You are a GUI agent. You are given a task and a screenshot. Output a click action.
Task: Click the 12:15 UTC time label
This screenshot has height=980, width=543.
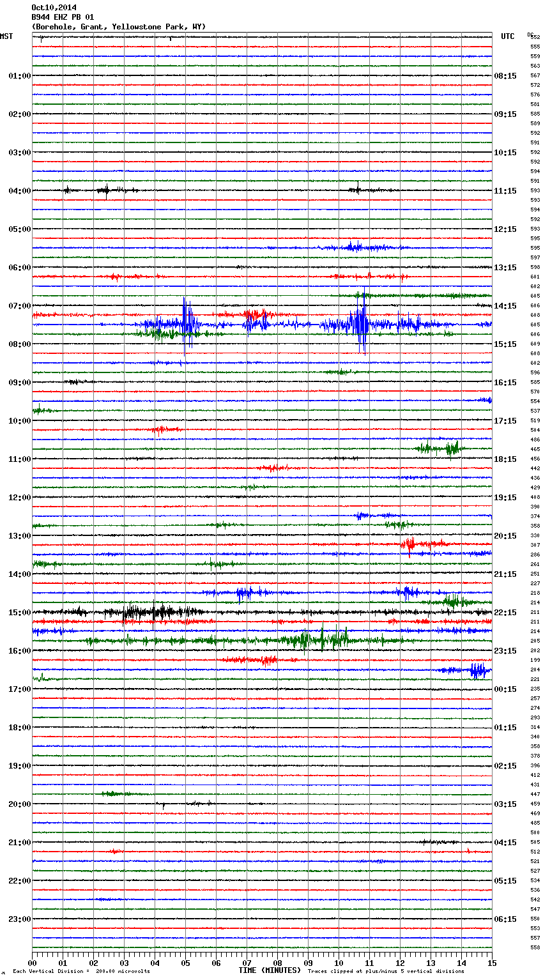505,229
